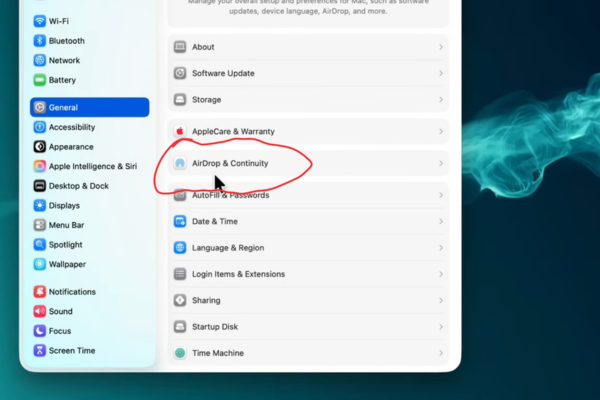Click the Apple Intelligence & Siri icon
The image size is (600, 400).
(x=39, y=166)
